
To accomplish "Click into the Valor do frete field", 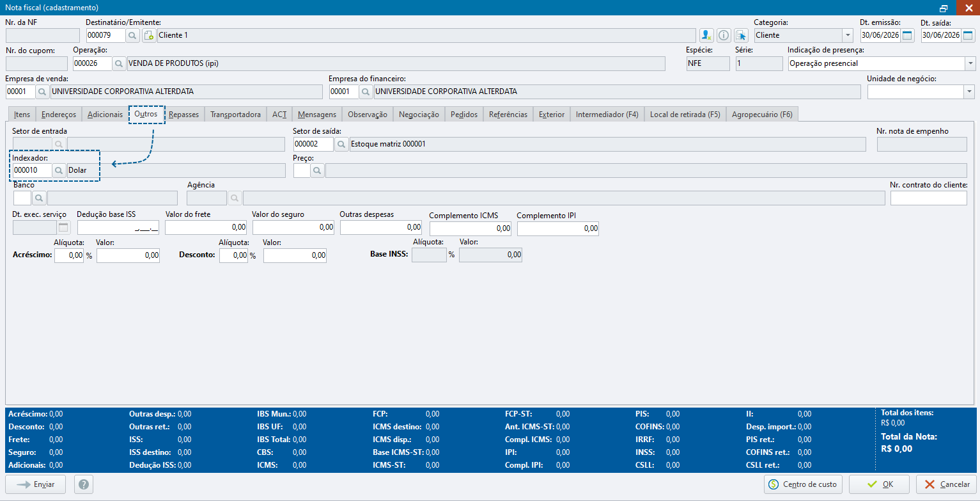I will 206,227.
